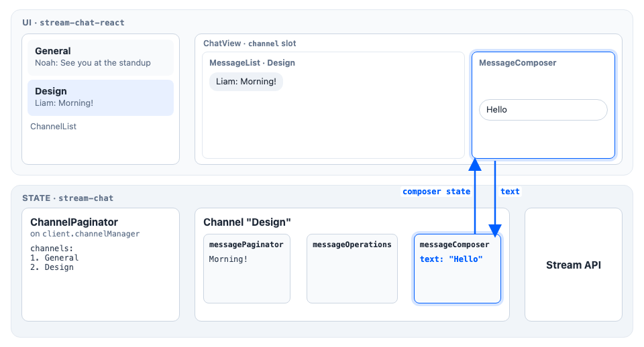The width and height of the screenshot is (644, 347).
Task: Click the "on client.channelManager" subtitle
Action: pyautogui.click(x=85, y=234)
